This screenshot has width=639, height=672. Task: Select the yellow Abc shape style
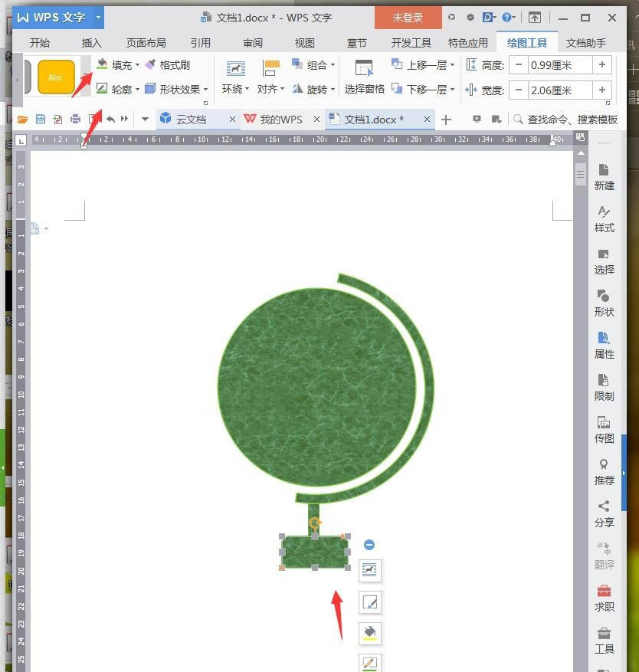(x=56, y=77)
